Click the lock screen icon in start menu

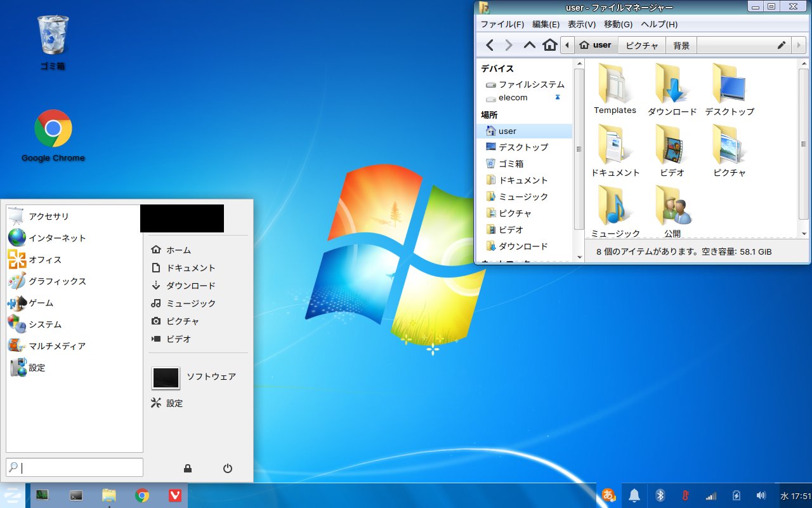(x=188, y=469)
